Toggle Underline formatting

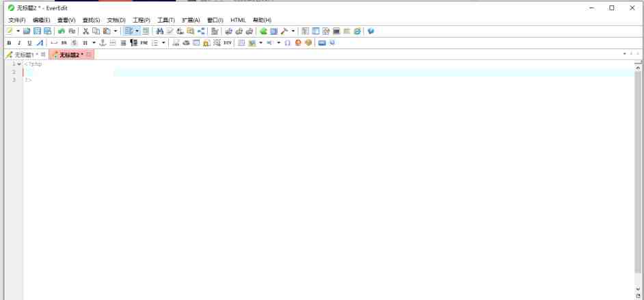(29, 43)
